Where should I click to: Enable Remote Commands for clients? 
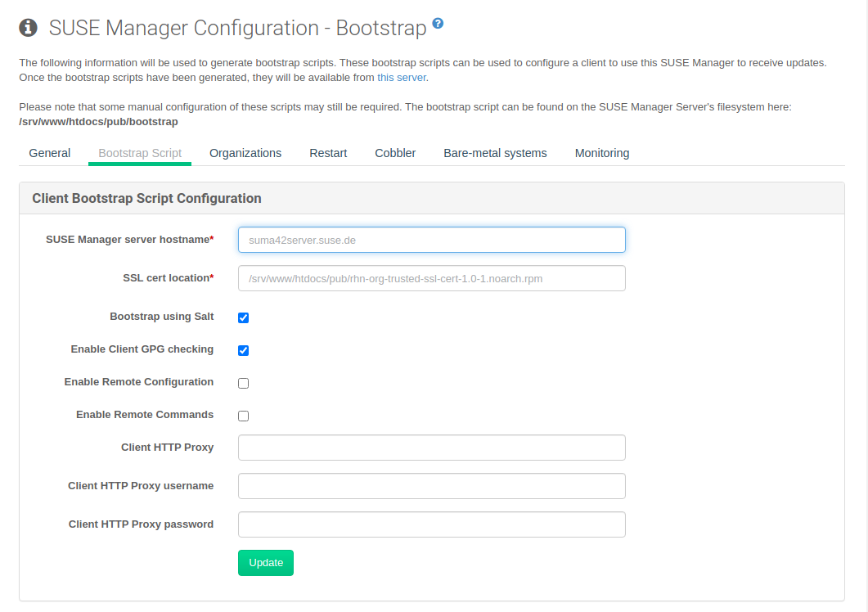point(243,416)
